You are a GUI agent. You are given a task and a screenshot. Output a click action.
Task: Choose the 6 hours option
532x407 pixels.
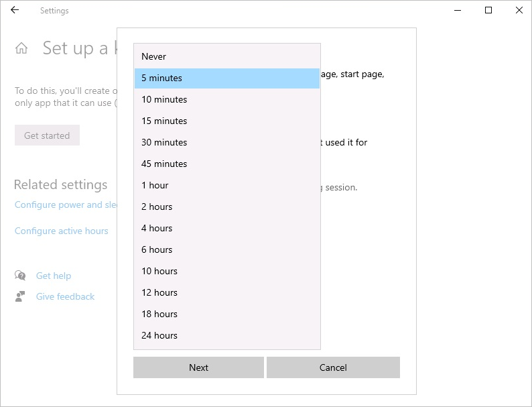pos(227,249)
